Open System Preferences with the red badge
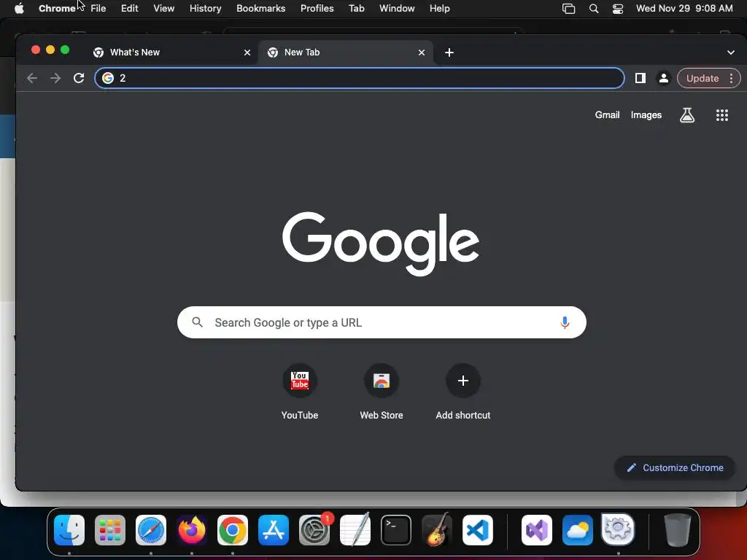Screen dimensions: 747x560 [314, 530]
